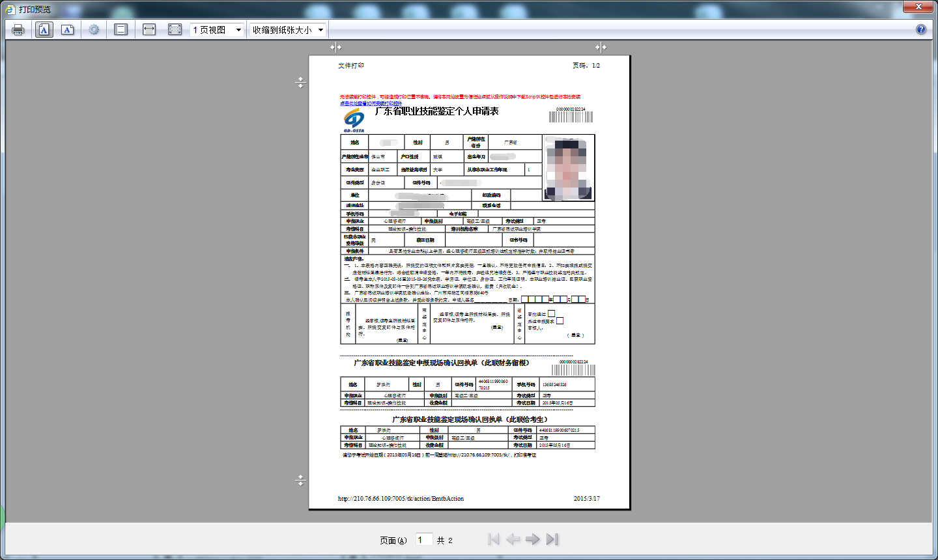Viewport: 938px width, 560px height.
Task: Click the page number input field
Action: [x=423, y=540]
